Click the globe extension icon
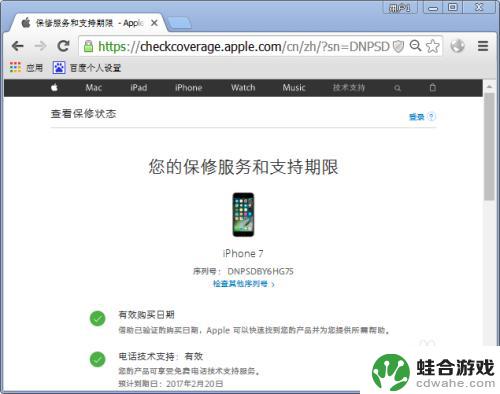500x394 pixels. [x=457, y=46]
